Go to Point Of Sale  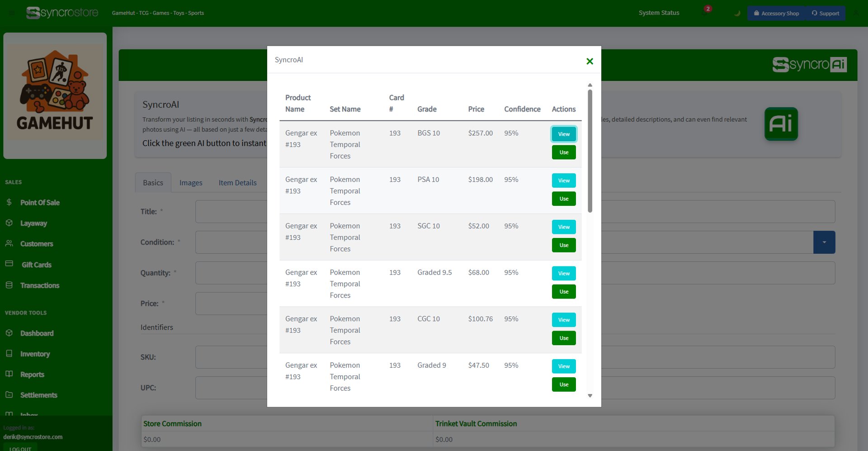coord(40,203)
